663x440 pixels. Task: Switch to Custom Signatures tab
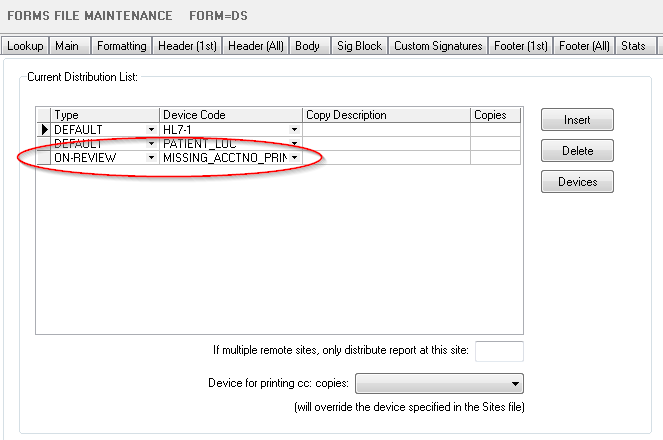438,46
